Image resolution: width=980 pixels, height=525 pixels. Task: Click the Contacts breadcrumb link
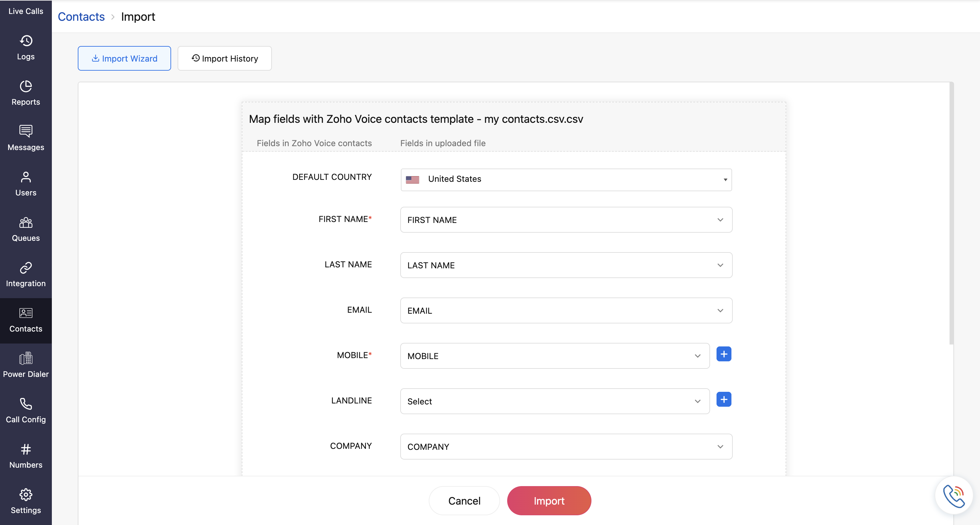point(81,17)
